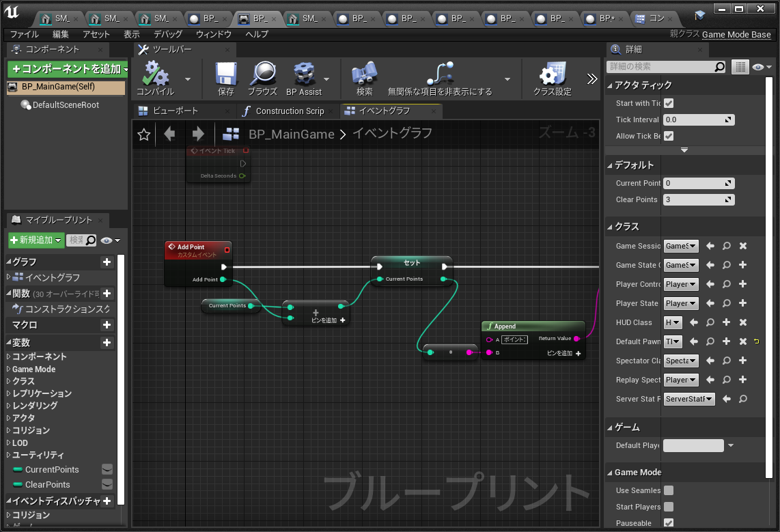This screenshot has height=532, width=780.
Task: Use selected asset arrow for Game Session
Action: 710,246
